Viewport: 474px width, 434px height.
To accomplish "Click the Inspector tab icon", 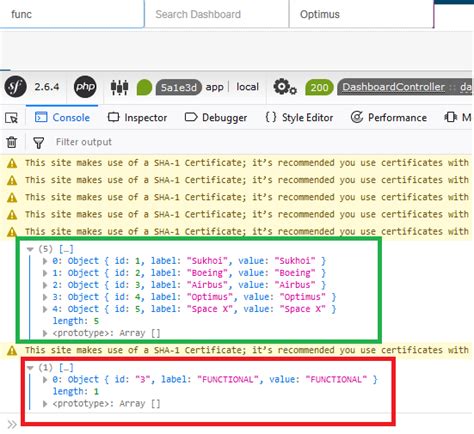I will point(114,117).
